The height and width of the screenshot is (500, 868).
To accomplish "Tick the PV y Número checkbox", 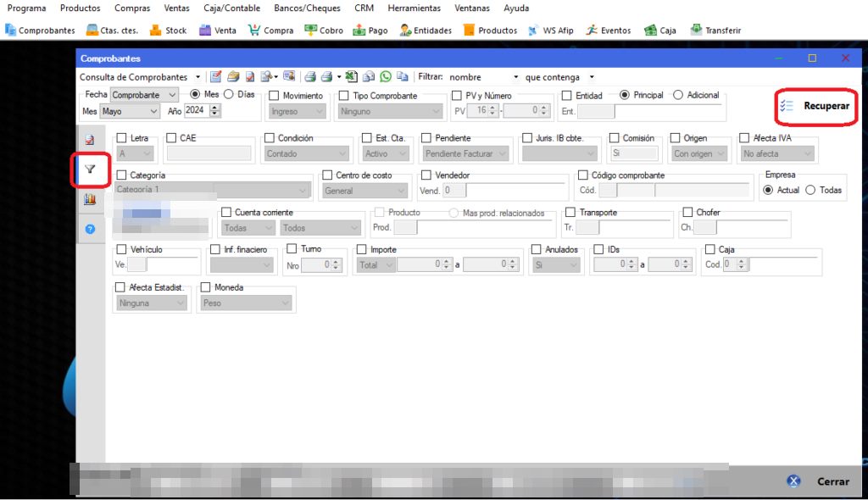I will pyautogui.click(x=457, y=96).
